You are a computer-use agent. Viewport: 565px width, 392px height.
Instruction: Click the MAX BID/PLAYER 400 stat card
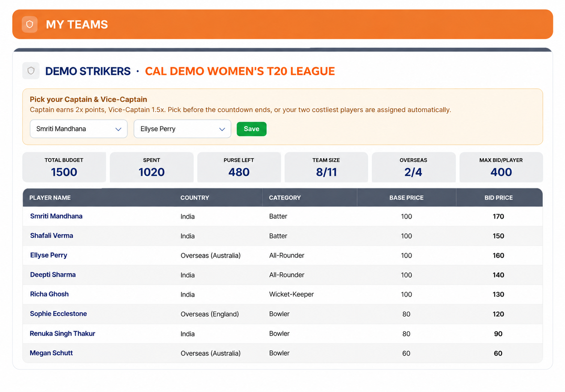pos(501,167)
